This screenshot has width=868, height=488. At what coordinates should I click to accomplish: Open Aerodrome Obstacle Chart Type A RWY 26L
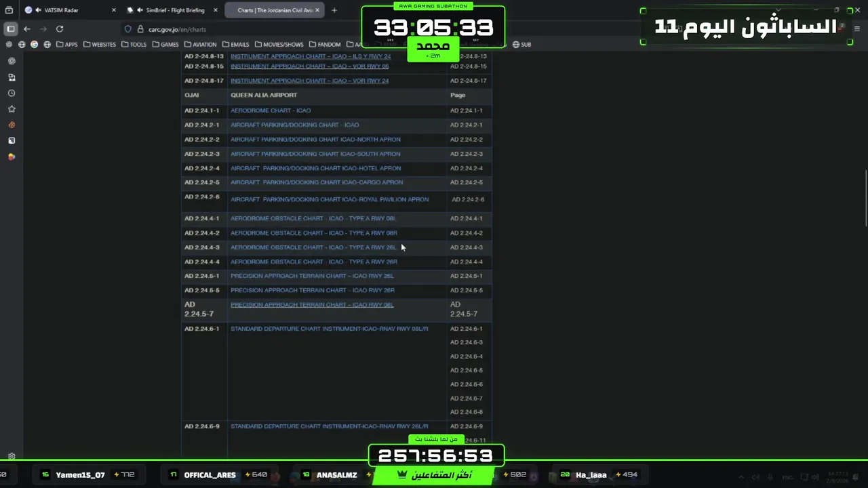[x=313, y=247]
